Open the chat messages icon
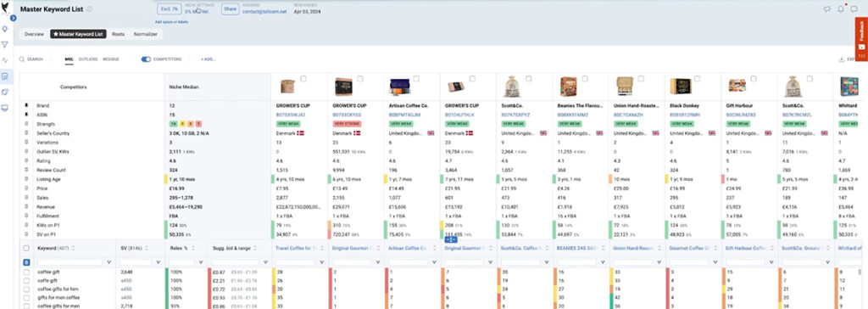The width and height of the screenshot is (868, 309). pos(854,8)
